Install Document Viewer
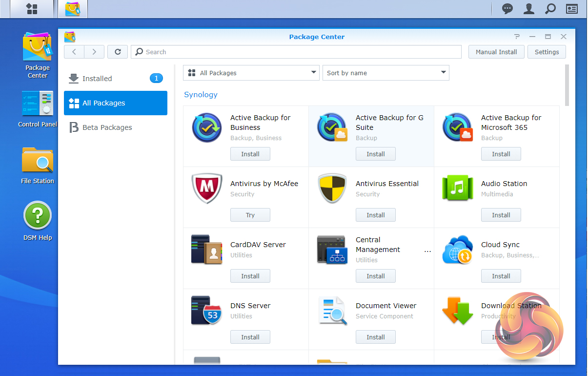This screenshot has height=376, width=588. tap(376, 337)
